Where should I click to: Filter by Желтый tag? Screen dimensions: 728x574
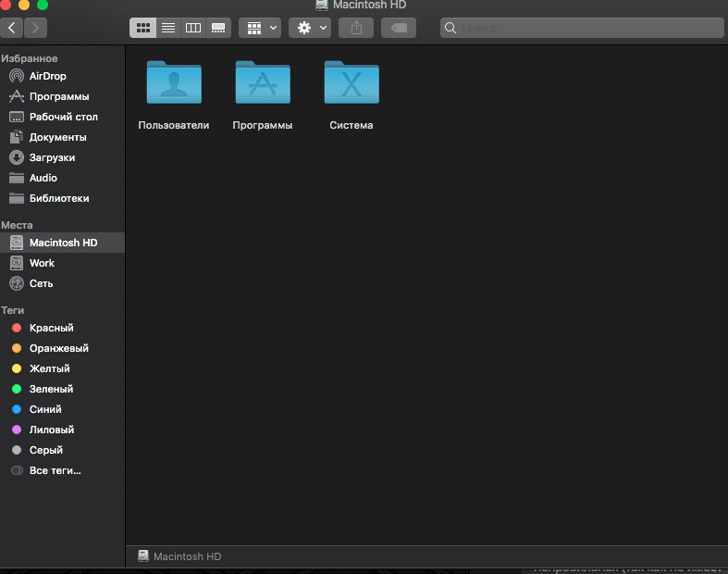click(x=62, y=368)
